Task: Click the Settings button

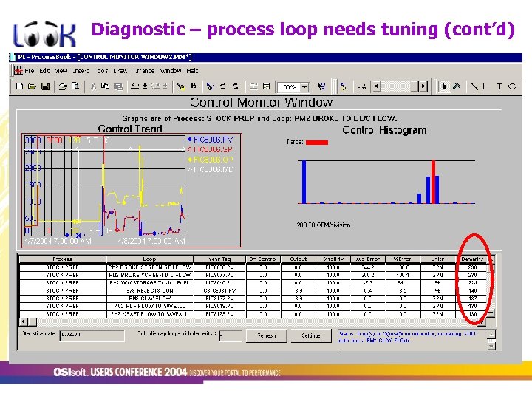Action: 311,335
